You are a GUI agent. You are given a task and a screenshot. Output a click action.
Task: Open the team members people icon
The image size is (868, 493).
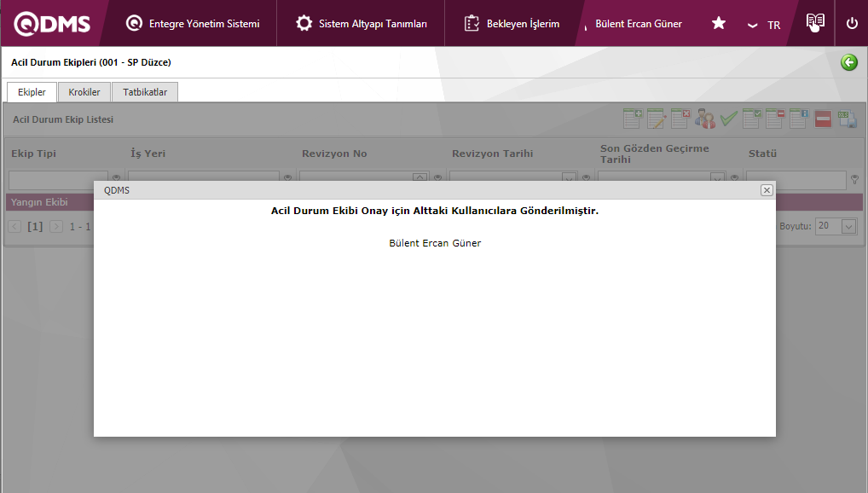(x=704, y=119)
